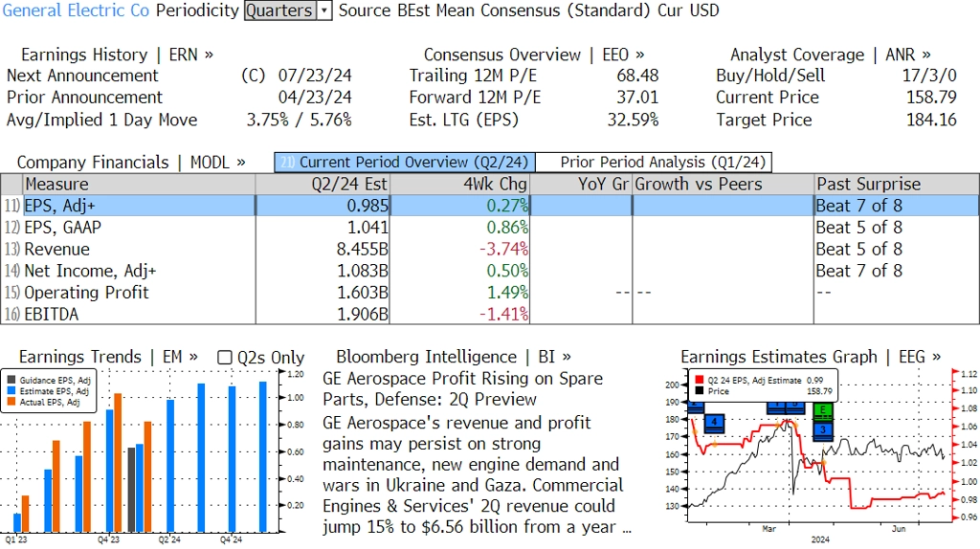This screenshot has height=549, width=980.
Task: Open Earnings Trends EM section
Action: [x=108, y=357]
